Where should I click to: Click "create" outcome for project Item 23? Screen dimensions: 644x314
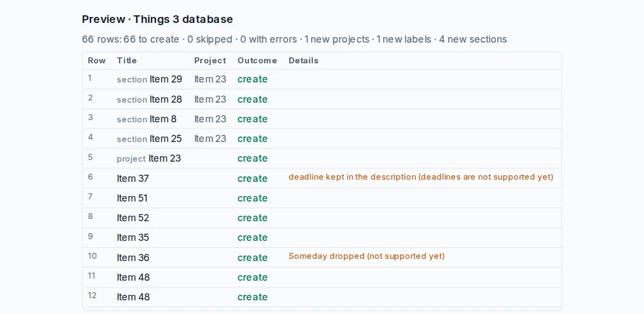pos(253,159)
